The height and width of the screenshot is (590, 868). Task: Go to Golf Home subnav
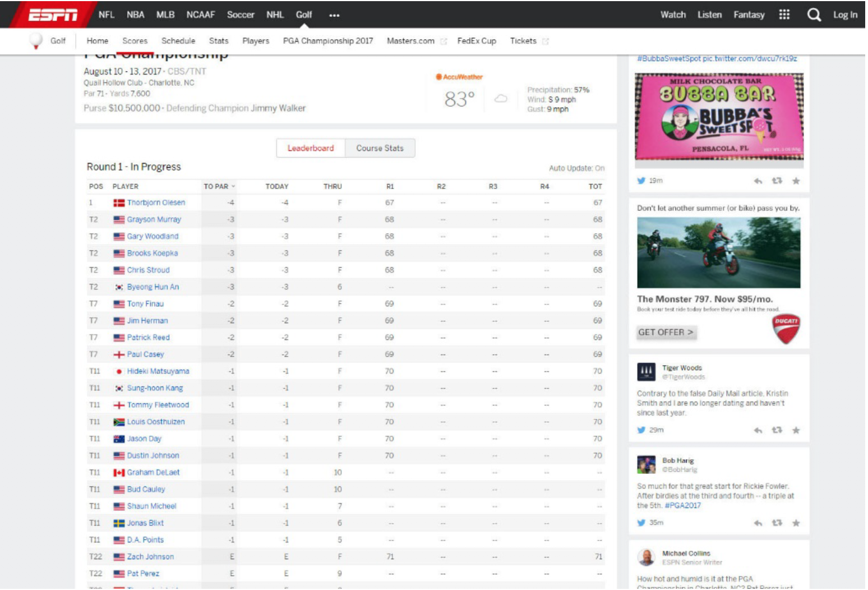[98, 41]
